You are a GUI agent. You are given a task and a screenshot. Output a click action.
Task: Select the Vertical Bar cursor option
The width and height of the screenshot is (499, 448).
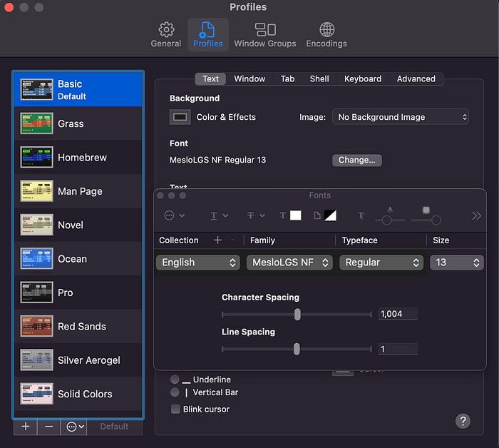pos(175,392)
